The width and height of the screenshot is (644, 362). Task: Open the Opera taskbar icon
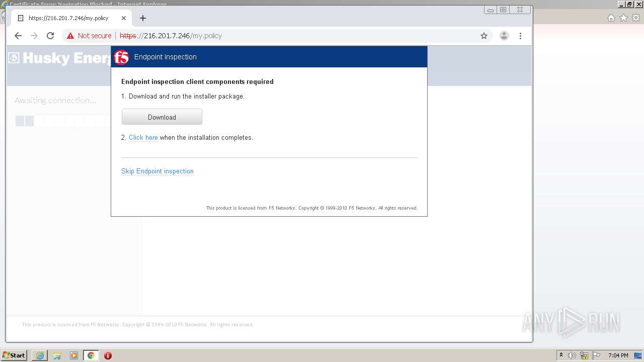coord(108,355)
